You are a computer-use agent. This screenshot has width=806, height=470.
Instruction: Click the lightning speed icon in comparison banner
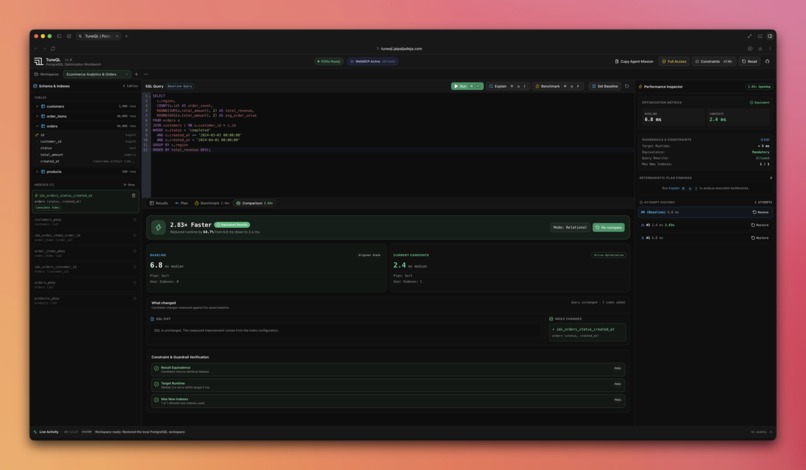[x=158, y=227]
